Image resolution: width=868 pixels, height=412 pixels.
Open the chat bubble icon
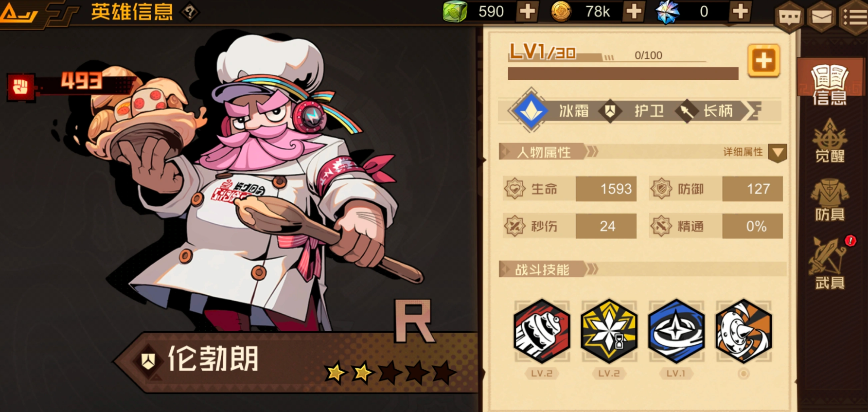(x=789, y=17)
